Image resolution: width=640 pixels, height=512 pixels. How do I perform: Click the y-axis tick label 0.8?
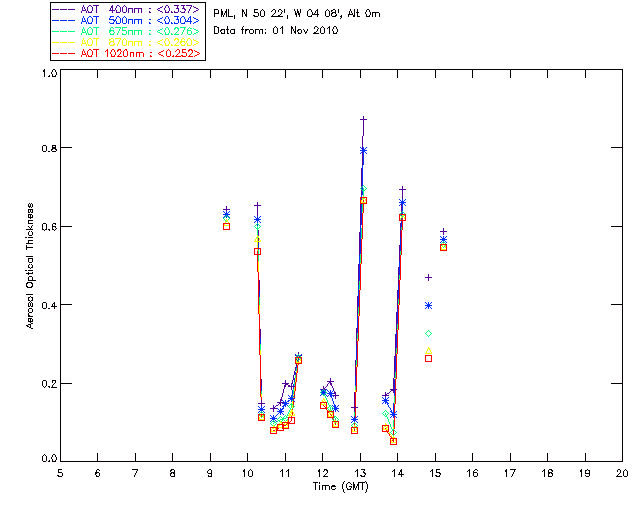point(49,148)
